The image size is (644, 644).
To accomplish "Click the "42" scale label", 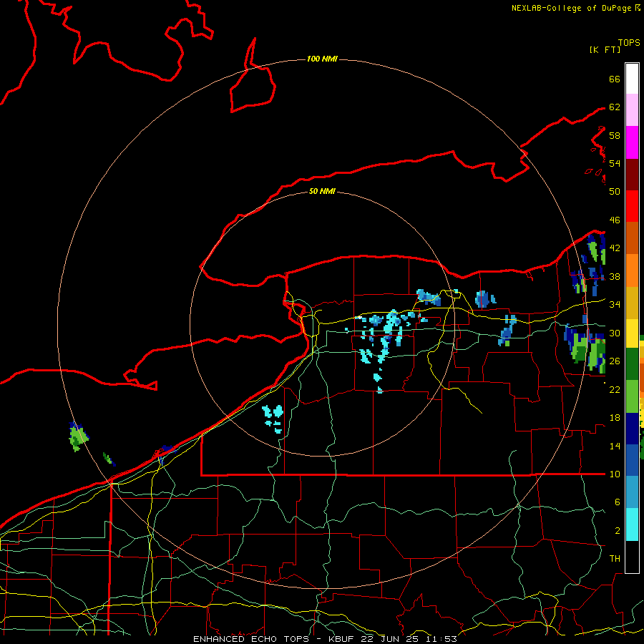I will click(615, 248).
